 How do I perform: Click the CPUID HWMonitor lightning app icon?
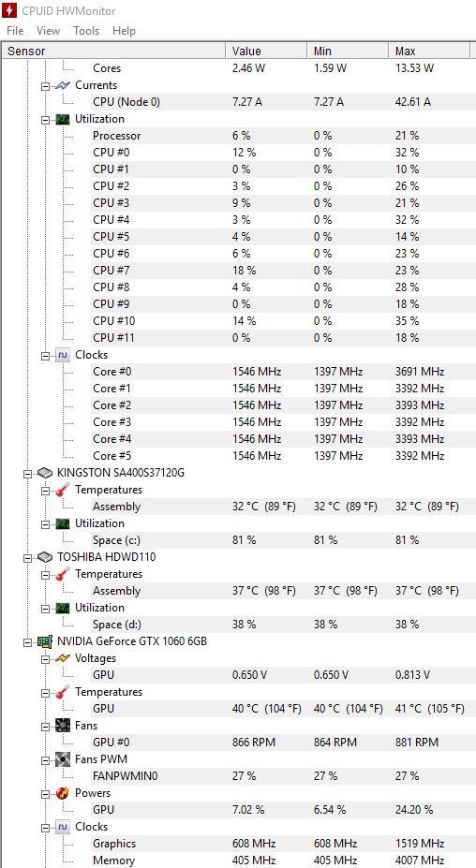click(x=9, y=10)
